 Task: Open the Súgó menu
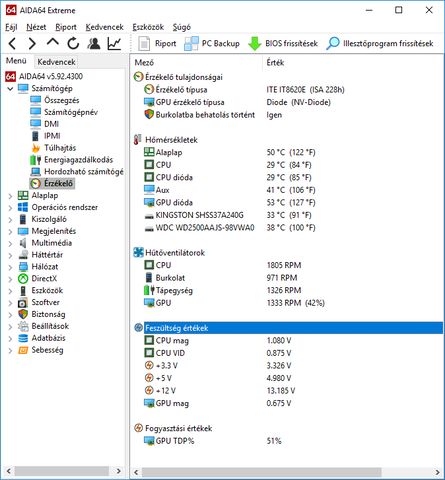tap(182, 27)
